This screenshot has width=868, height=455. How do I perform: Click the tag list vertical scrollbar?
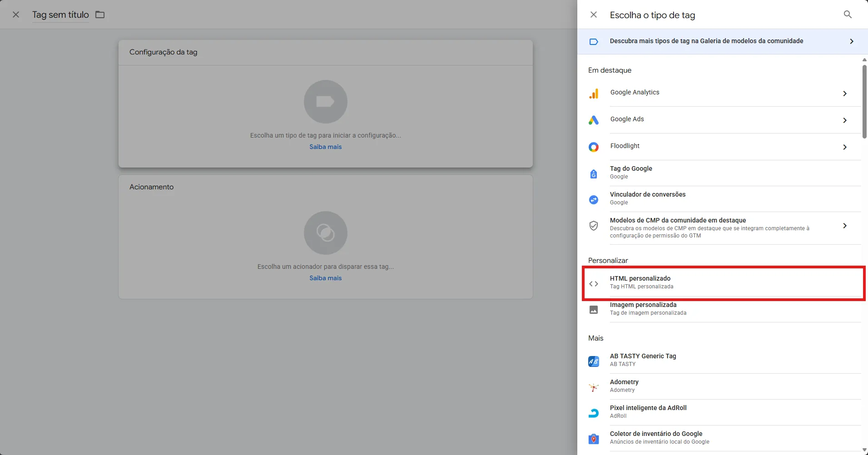coord(864,102)
